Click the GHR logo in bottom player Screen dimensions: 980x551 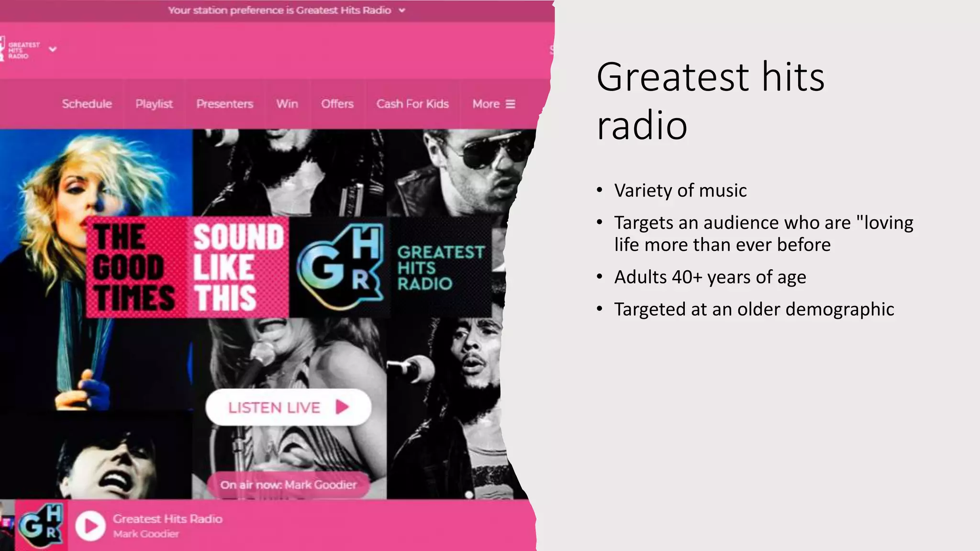(41, 525)
